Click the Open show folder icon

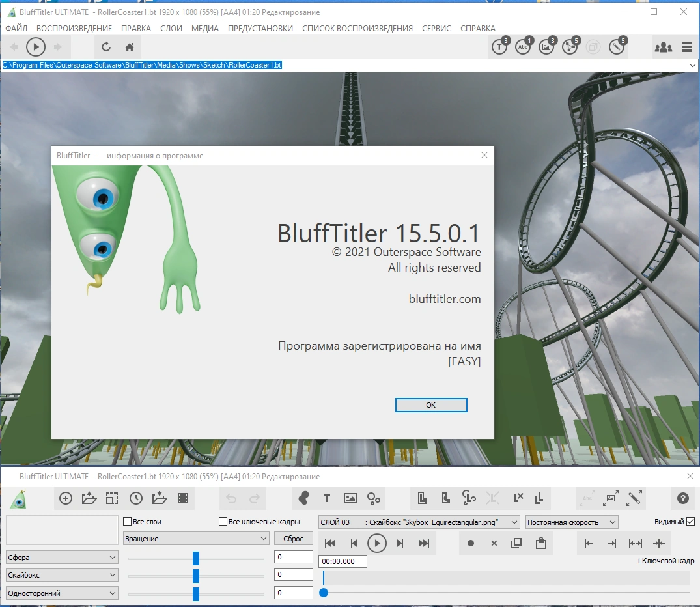(89, 498)
